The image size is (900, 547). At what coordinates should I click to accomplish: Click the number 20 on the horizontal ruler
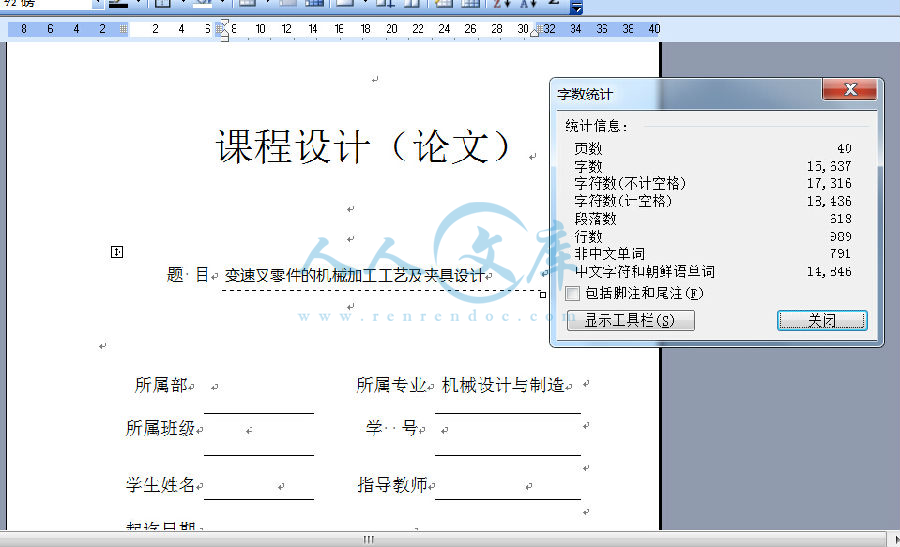tap(391, 29)
